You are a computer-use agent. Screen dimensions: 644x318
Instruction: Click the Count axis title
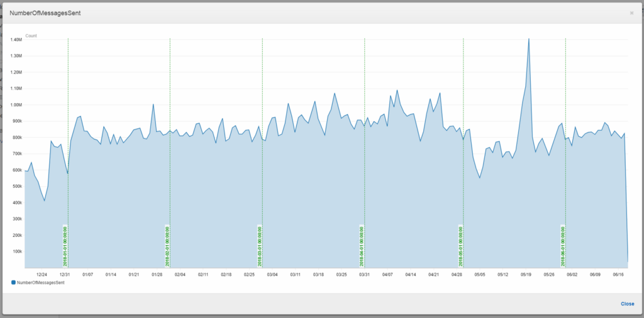point(31,36)
